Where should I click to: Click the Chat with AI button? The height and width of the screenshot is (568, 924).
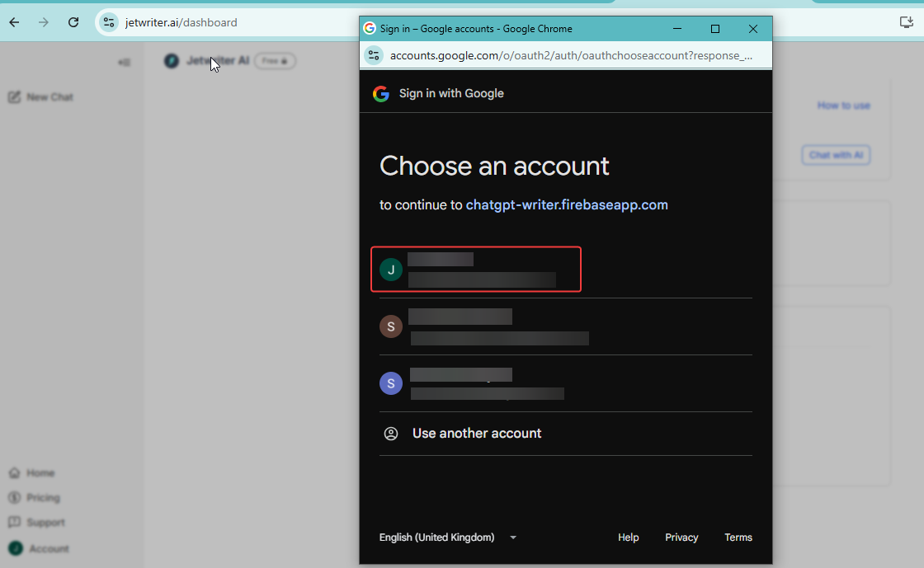pyautogui.click(x=836, y=155)
